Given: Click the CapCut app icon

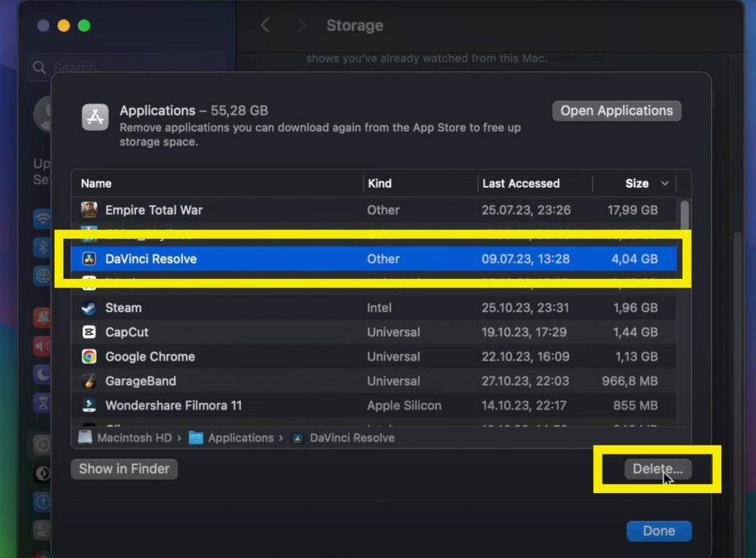Looking at the screenshot, I should pyautogui.click(x=88, y=332).
